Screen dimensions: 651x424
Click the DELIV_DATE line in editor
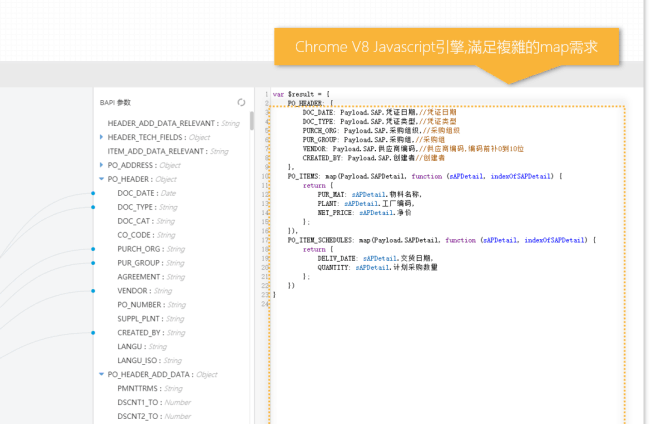pyautogui.click(x=375, y=259)
